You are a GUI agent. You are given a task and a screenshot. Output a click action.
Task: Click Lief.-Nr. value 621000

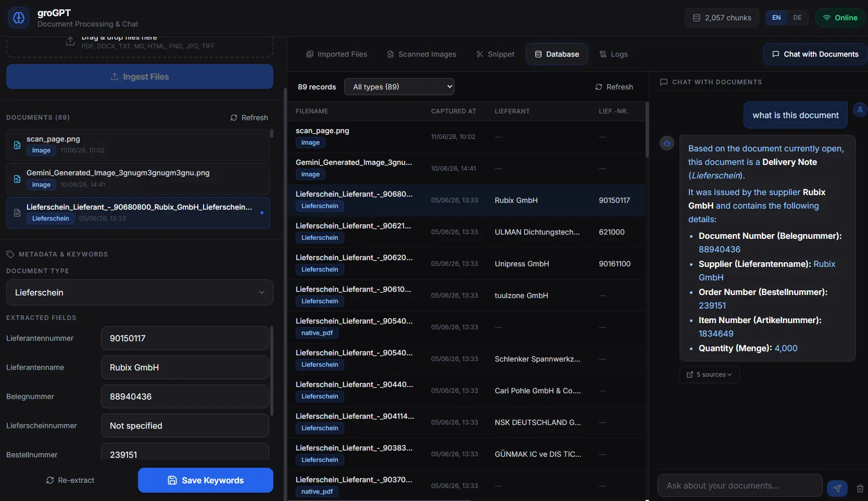(612, 232)
